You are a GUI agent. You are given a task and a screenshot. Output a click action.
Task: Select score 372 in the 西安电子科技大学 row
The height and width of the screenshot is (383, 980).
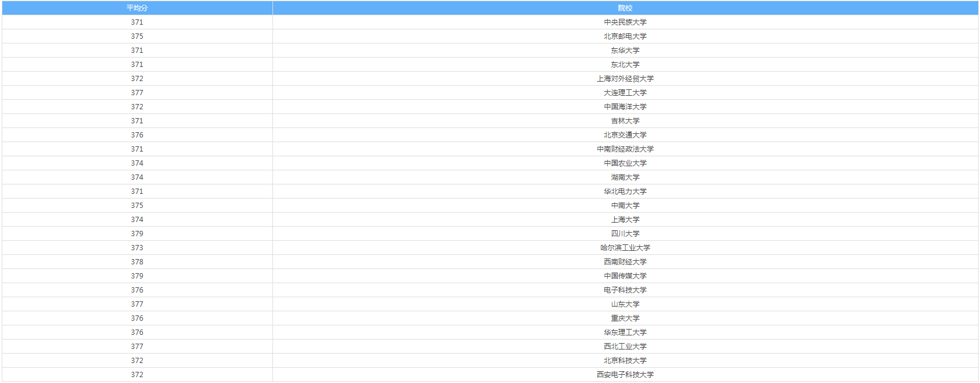point(137,375)
